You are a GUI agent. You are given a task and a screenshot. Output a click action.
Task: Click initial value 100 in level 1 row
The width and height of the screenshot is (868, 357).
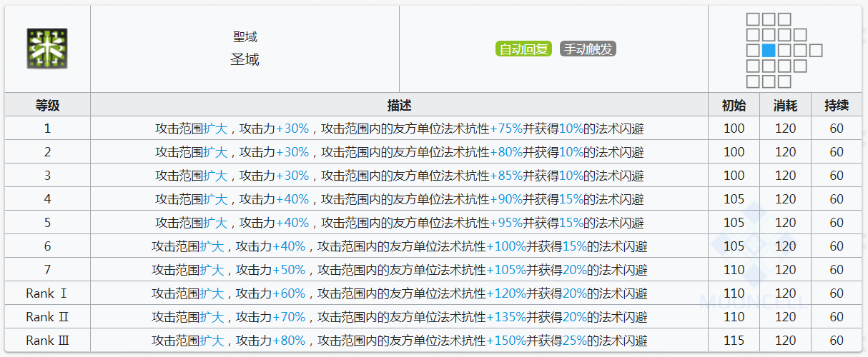pos(734,129)
